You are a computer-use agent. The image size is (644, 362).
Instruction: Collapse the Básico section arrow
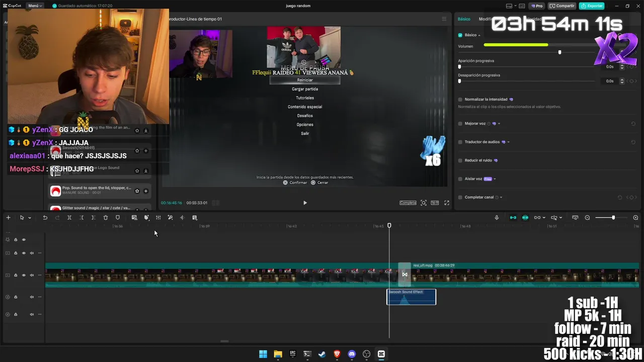pos(479,35)
